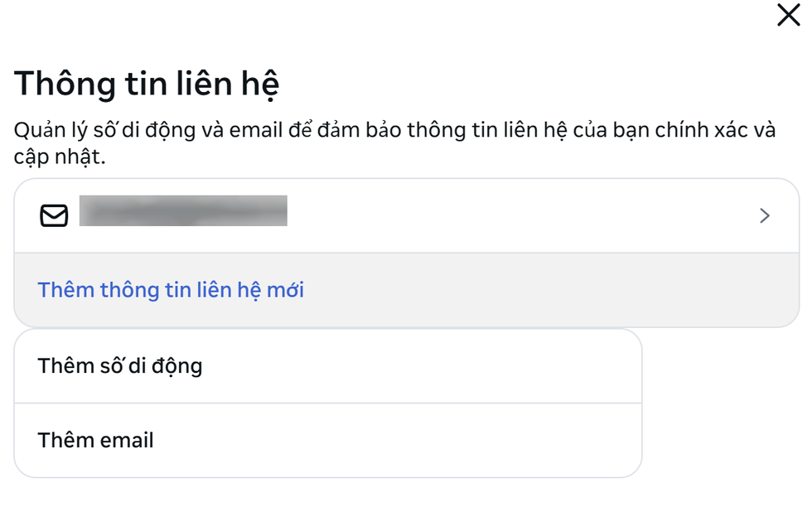Image resolution: width=812 pixels, height=512 pixels.
Task: Choose 'Thêm email' from the menu
Action: [96, 440]
